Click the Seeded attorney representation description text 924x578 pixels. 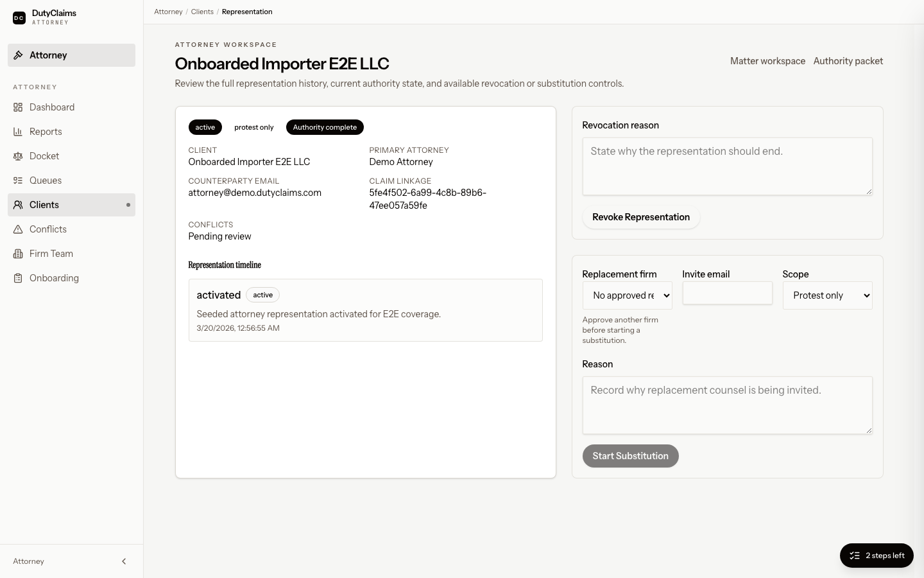click(319, 314)
